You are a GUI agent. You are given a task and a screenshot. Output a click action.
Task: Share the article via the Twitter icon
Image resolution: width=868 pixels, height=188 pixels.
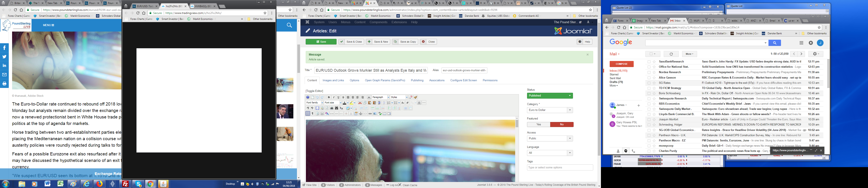tap(4, 57)
